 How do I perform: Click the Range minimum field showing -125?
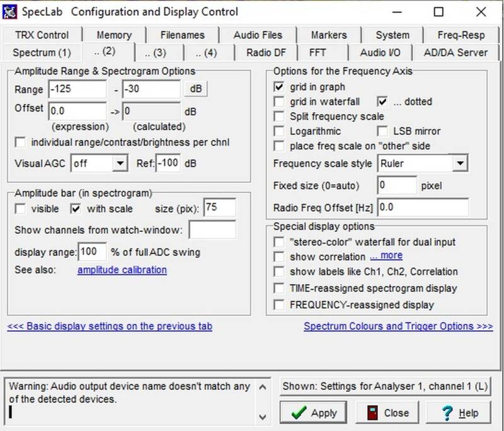point(77,89)
